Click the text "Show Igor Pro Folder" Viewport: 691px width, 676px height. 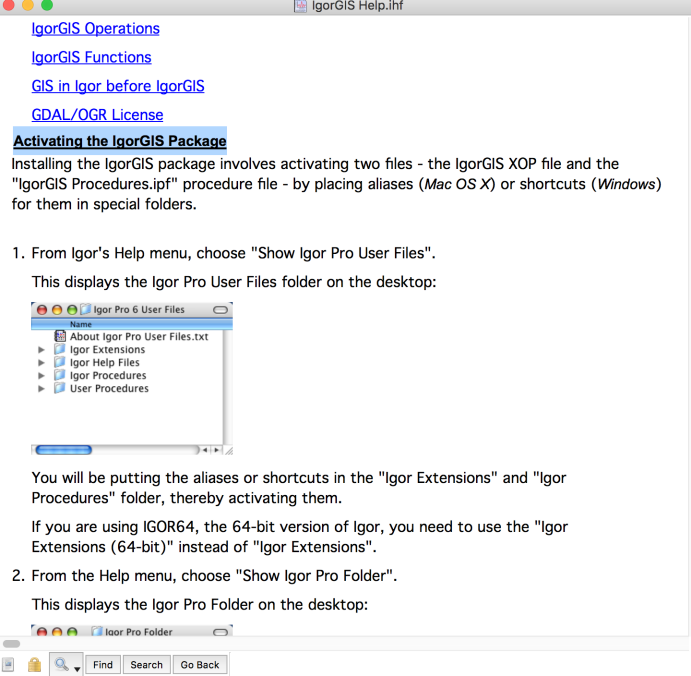[x=314, y=576]
